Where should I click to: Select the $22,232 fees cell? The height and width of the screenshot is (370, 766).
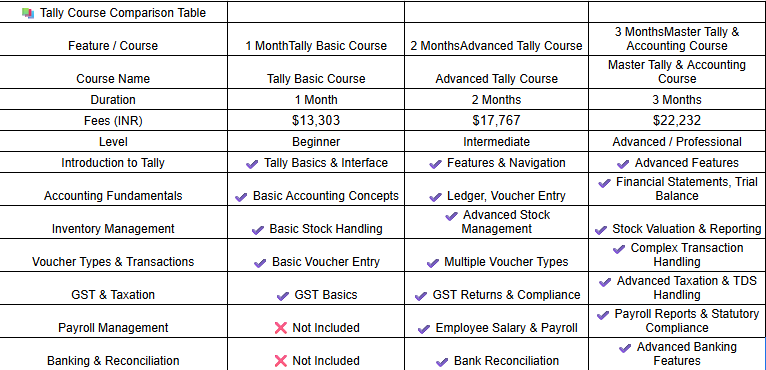tap(677, 120)
